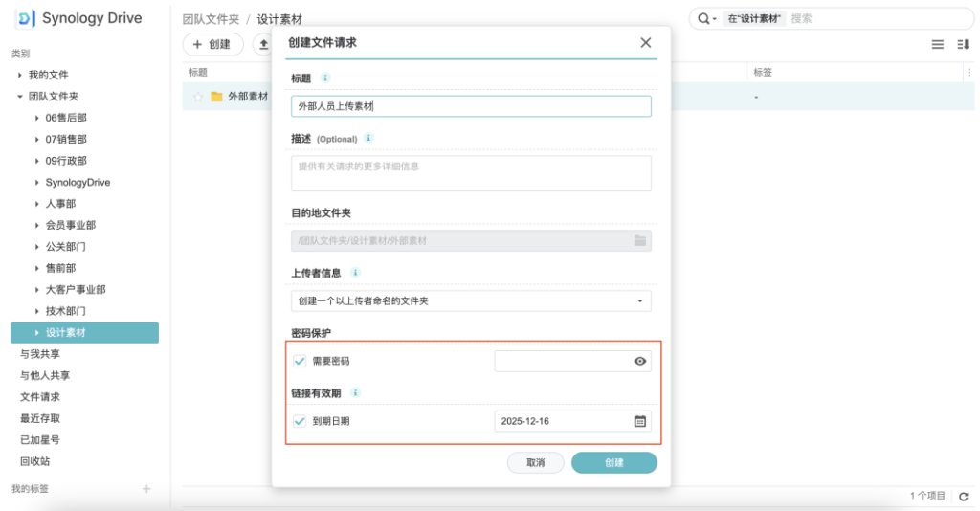
Task: Go to 回收站 in sidebar
Action: (34, 461)
